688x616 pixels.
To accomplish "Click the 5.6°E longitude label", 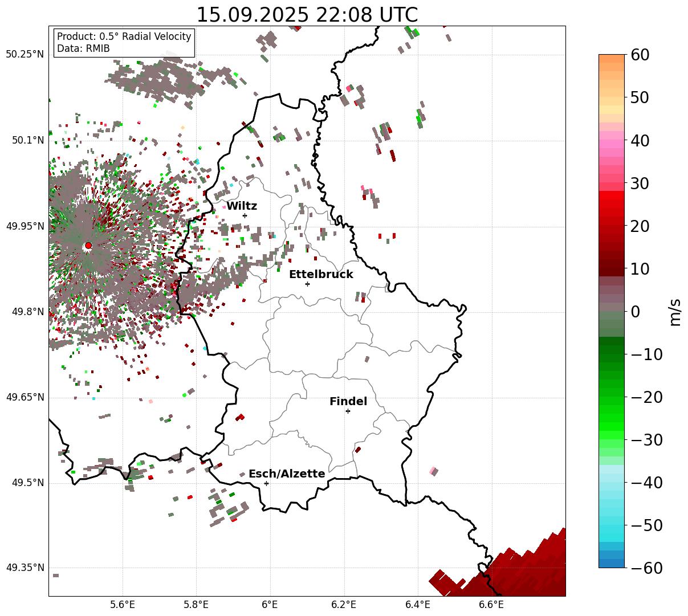I will click(123, 605).
